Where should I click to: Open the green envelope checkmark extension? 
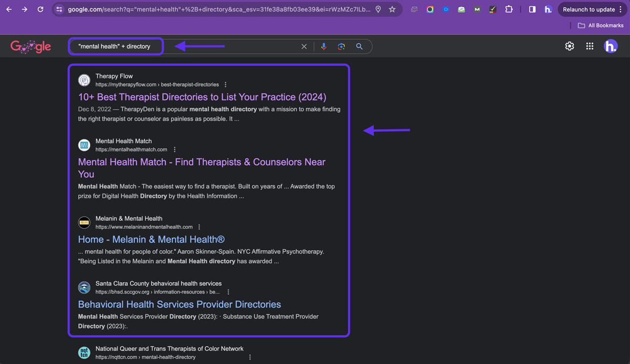pyautogui.click(x=461, y=9)
